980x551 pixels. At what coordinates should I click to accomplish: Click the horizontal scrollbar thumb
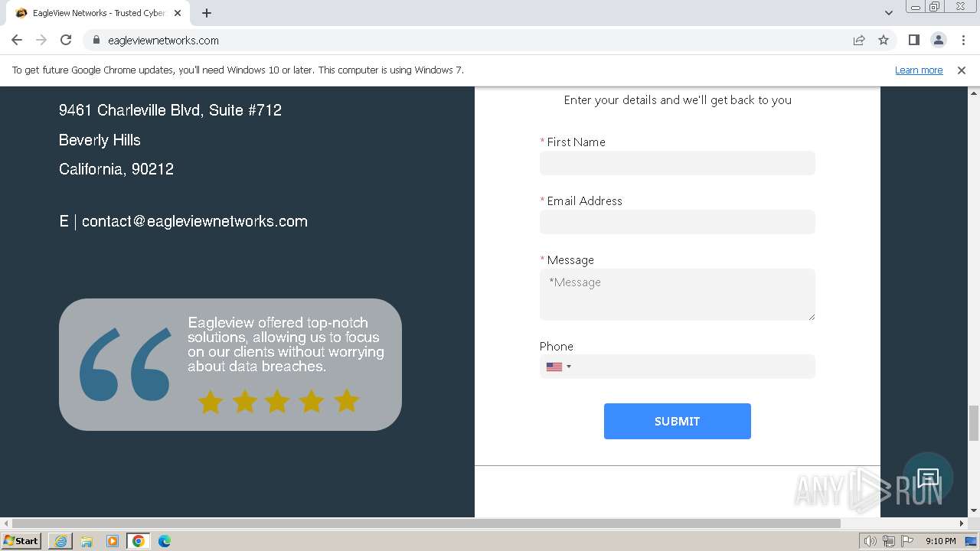[426, 523]
